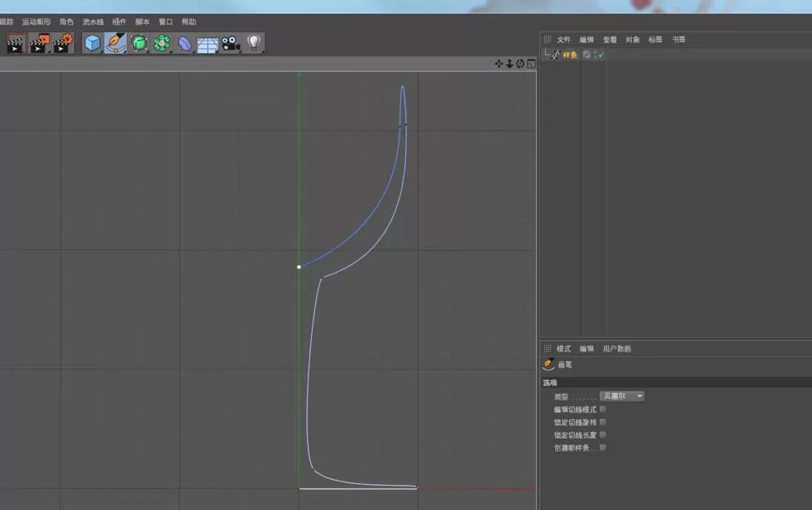Click the Render View clapperboard icon
Viewport: 812px width, 510px height.
tap(16, 44)
